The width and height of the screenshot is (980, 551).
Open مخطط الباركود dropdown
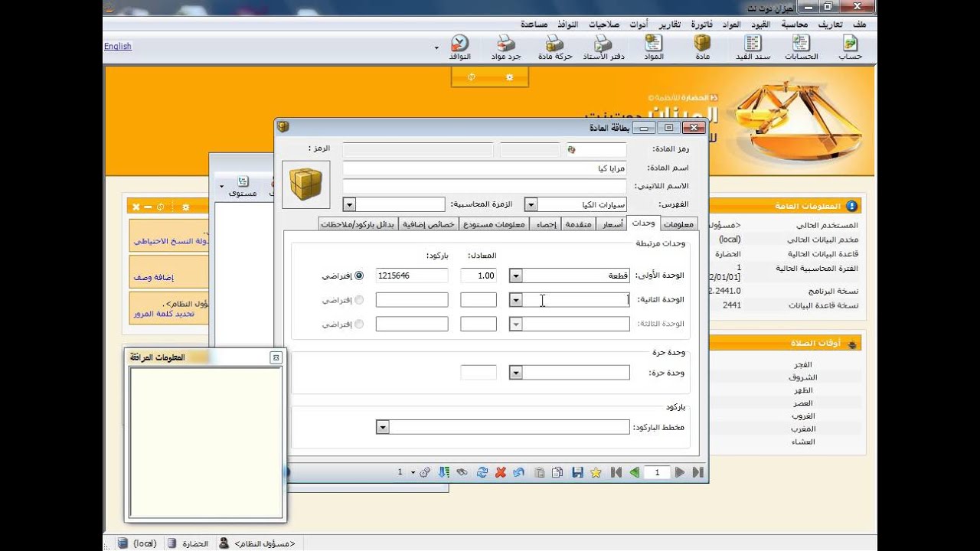tap(383, 427)
